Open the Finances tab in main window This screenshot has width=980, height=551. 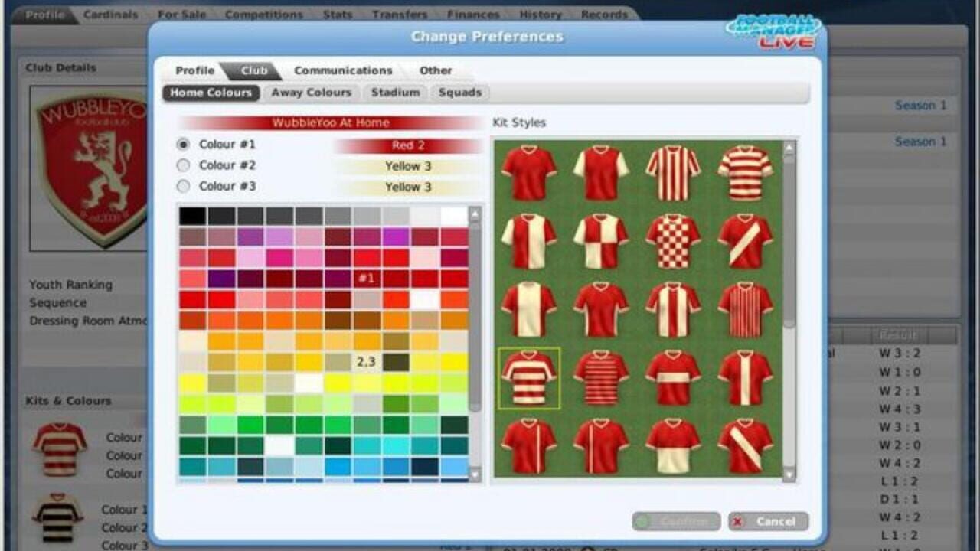[473, 15]
